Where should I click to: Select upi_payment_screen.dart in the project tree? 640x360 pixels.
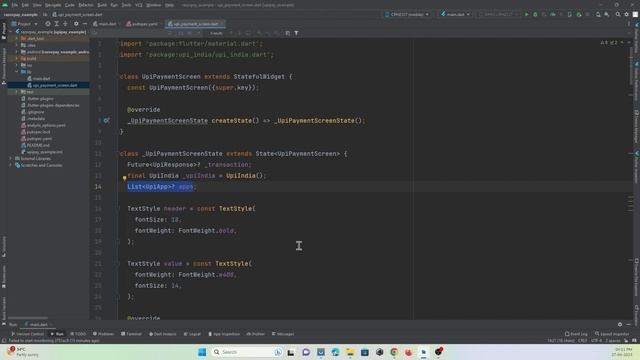52,85
